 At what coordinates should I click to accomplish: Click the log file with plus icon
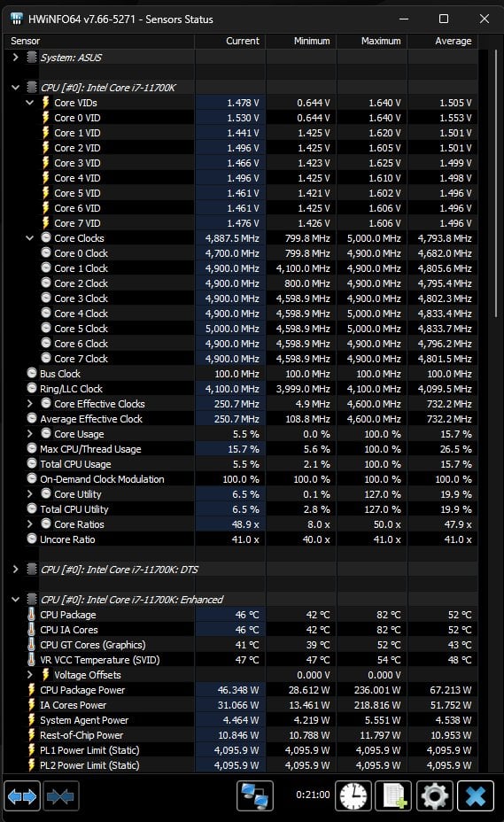pyautogui.click(x=394, y=796)
